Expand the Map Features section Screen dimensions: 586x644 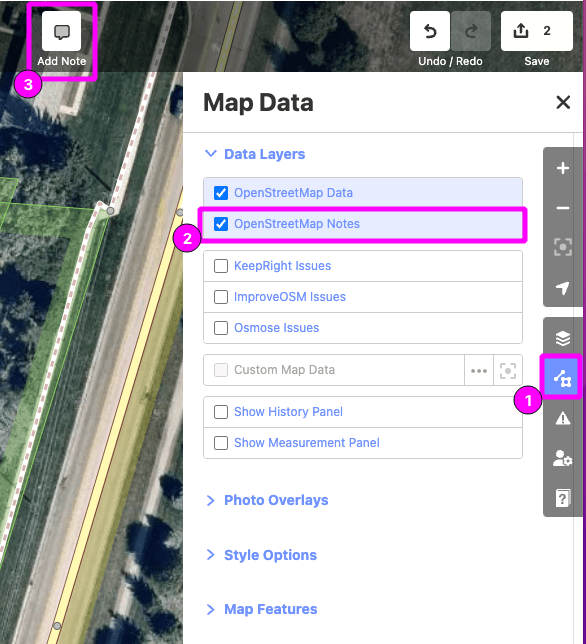tap(262, 609)
